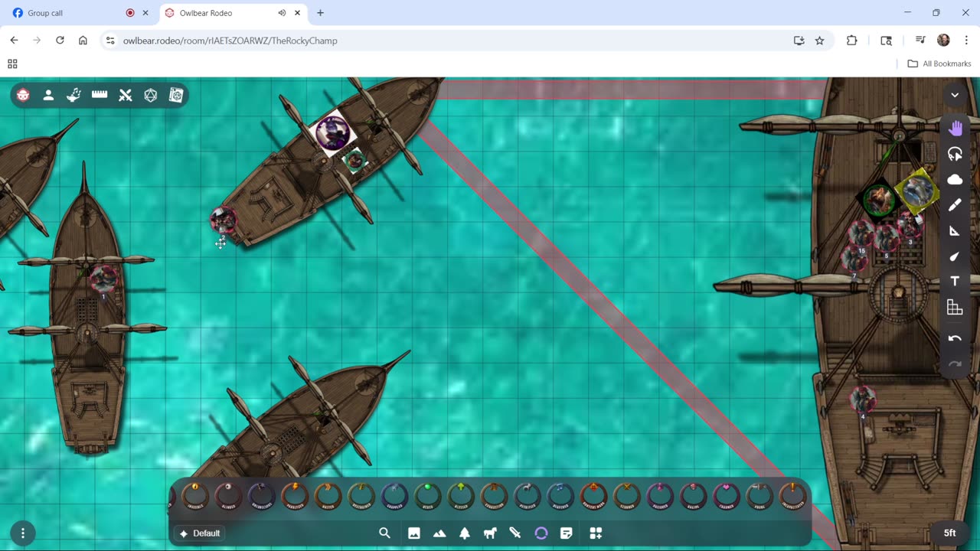Image resolution: width=980 pixels, height=551 pixels.
Task: Pick the Blessed condition ring
Action: (461, 497)
